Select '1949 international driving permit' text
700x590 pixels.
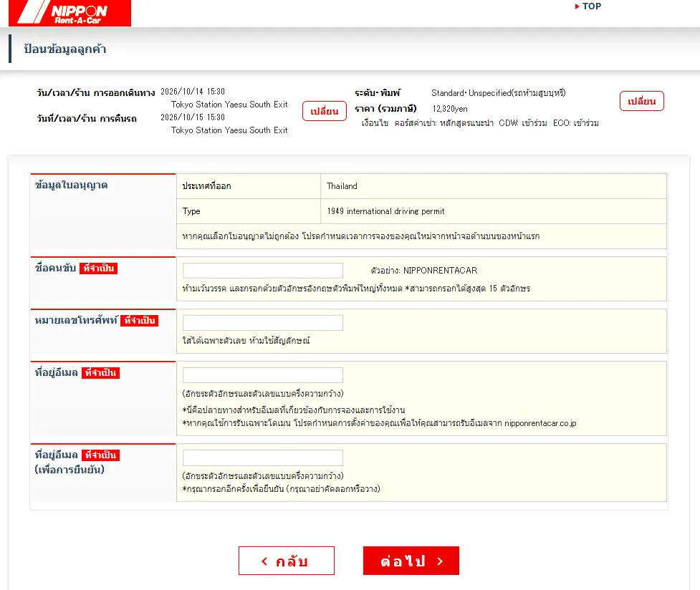point(385,211)
